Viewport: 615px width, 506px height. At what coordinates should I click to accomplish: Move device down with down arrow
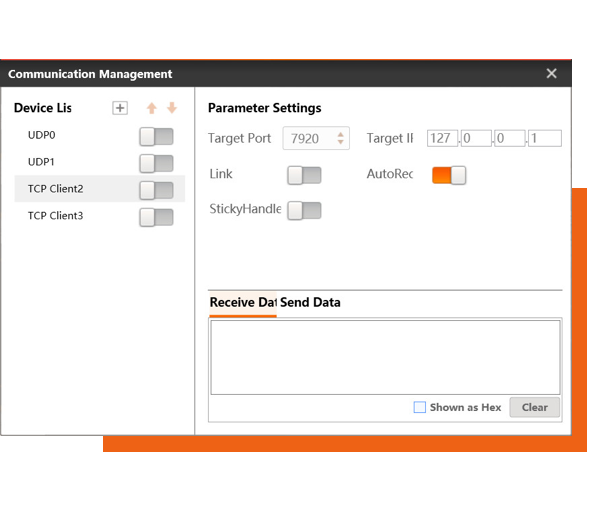pos(172,108)
